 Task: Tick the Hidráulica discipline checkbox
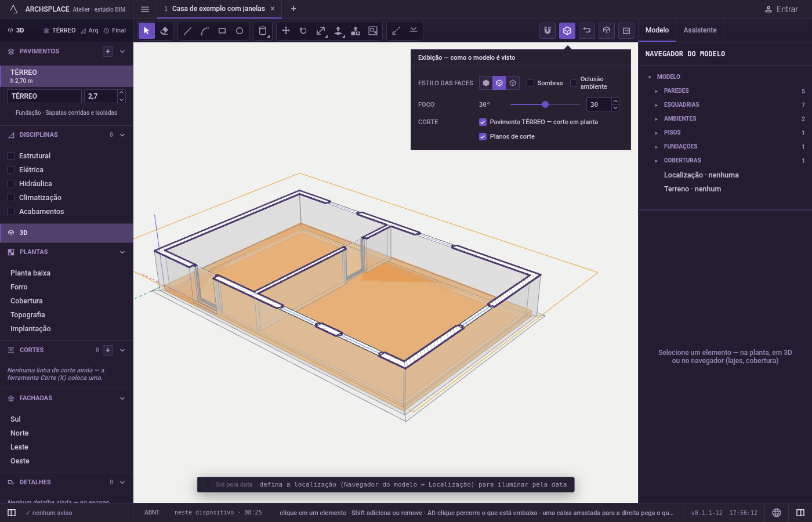click(x=10, y=183)
